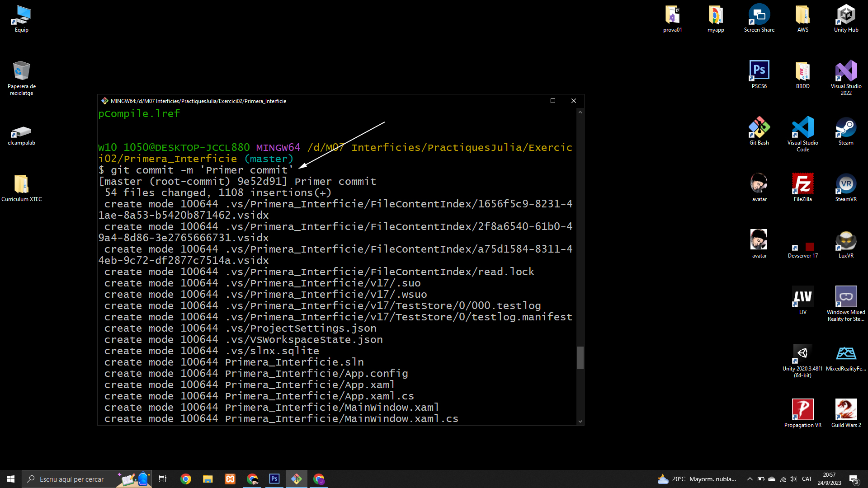Click the terminal scrollbar thumb

pyautogui.click(x=580, y=358)
